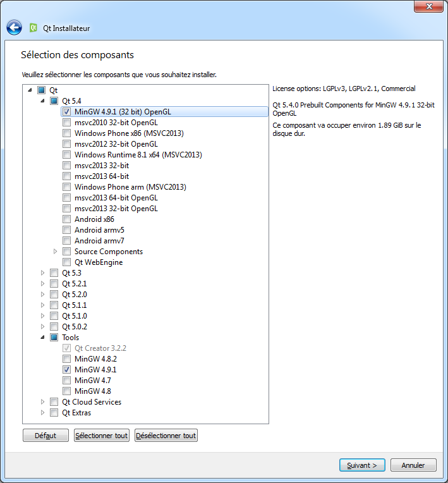Check the Qt WebEngine checkbox

[66, 262]
